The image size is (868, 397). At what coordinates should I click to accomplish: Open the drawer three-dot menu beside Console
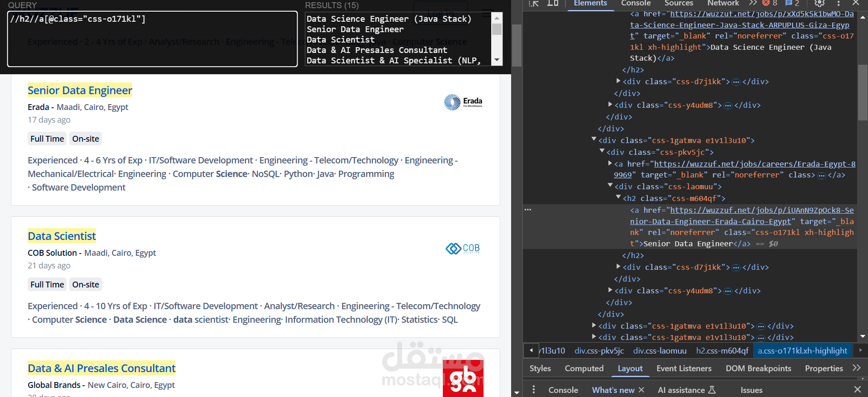coord(534,390)
